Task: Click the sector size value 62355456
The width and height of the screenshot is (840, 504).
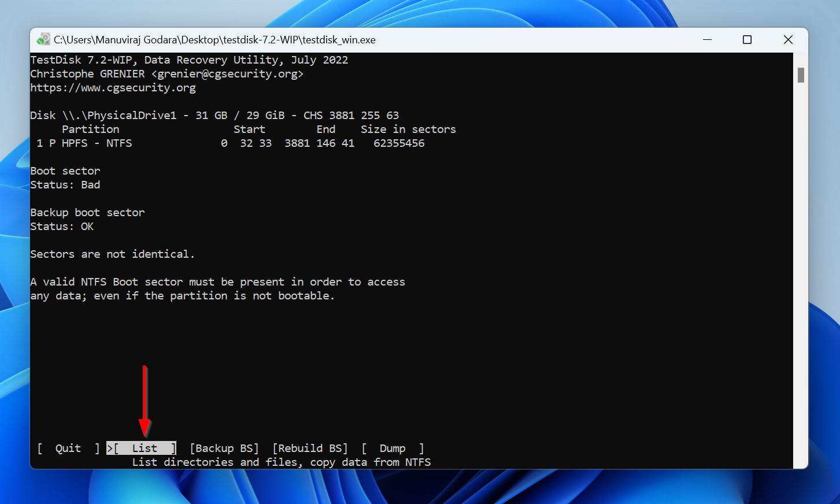Action: click(399, 143)
